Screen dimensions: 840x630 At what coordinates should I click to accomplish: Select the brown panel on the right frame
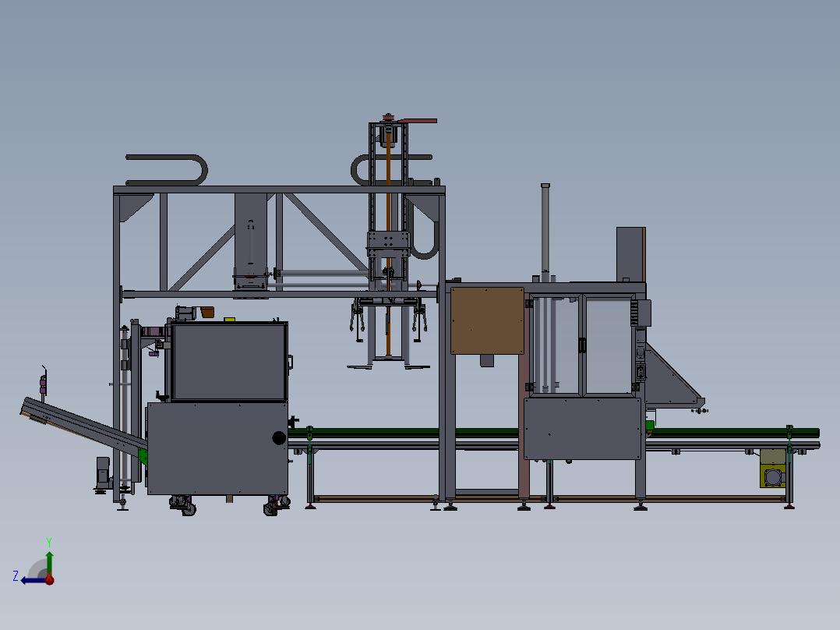[x=487, y=320]
